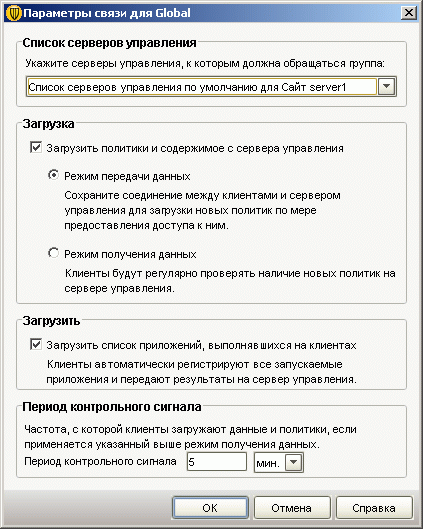
Task: Click the Загрузка group heading
Action: tap(48, 124)
